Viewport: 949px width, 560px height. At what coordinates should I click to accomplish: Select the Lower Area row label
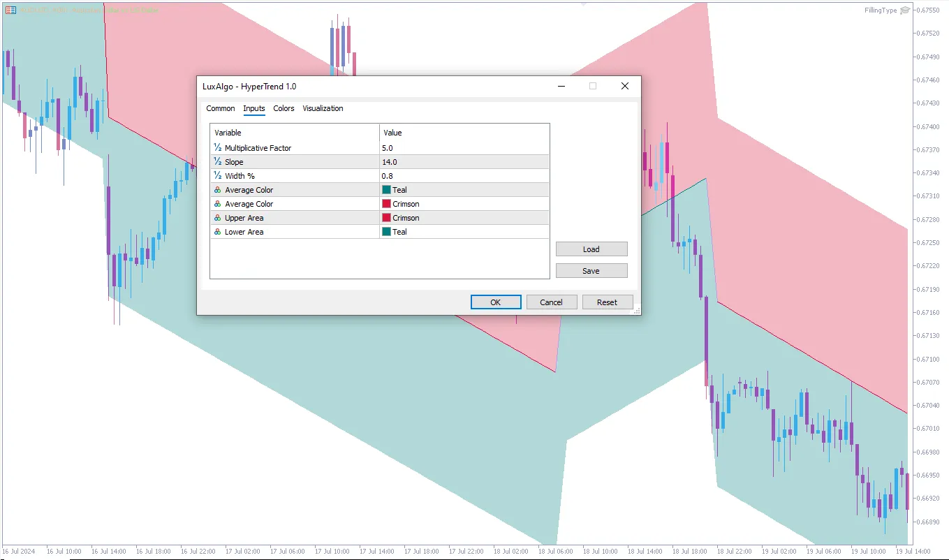[244, 232]
